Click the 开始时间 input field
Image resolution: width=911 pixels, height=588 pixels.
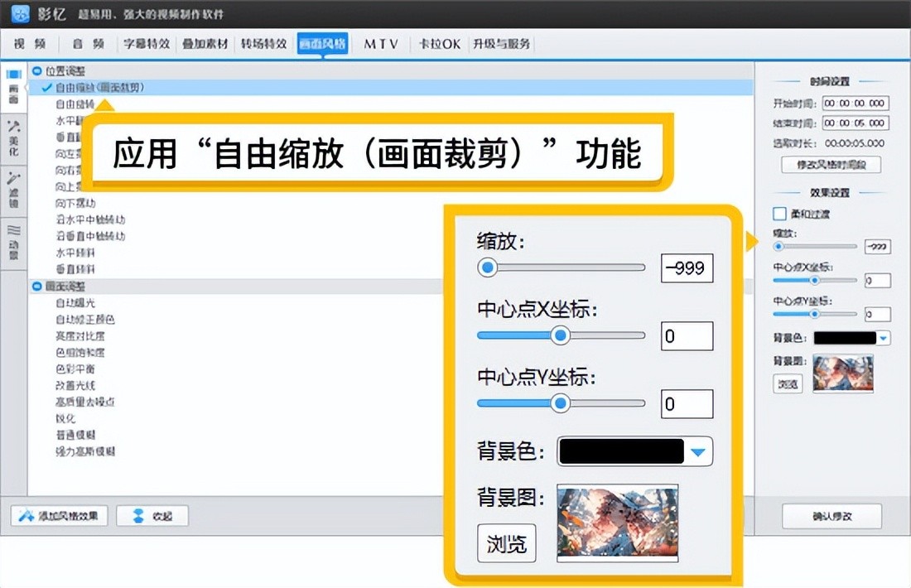pos(855,104)
